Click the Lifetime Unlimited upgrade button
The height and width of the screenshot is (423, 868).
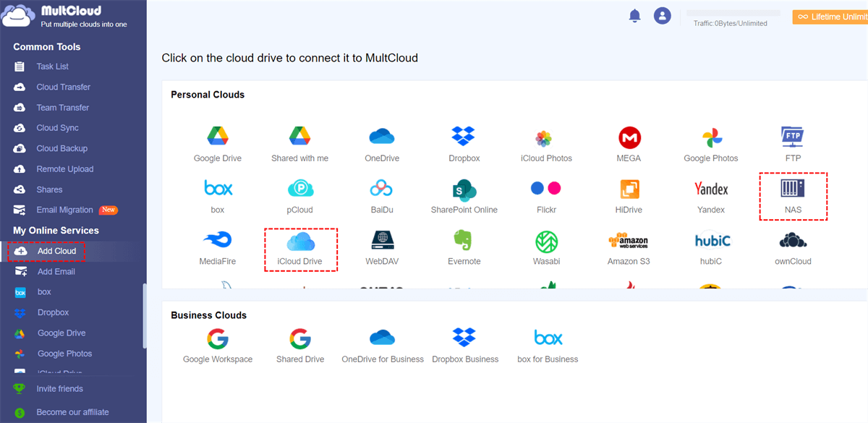point(830,17)
